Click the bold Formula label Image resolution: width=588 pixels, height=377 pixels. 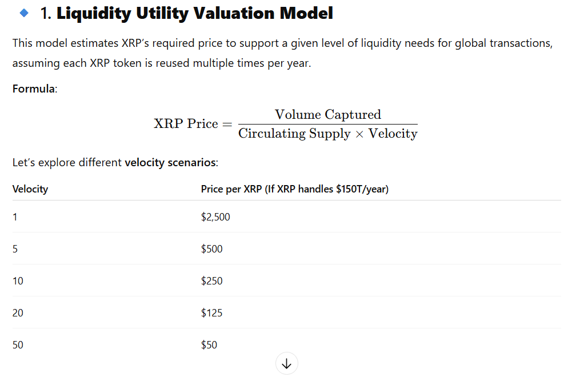coord(34,89)
